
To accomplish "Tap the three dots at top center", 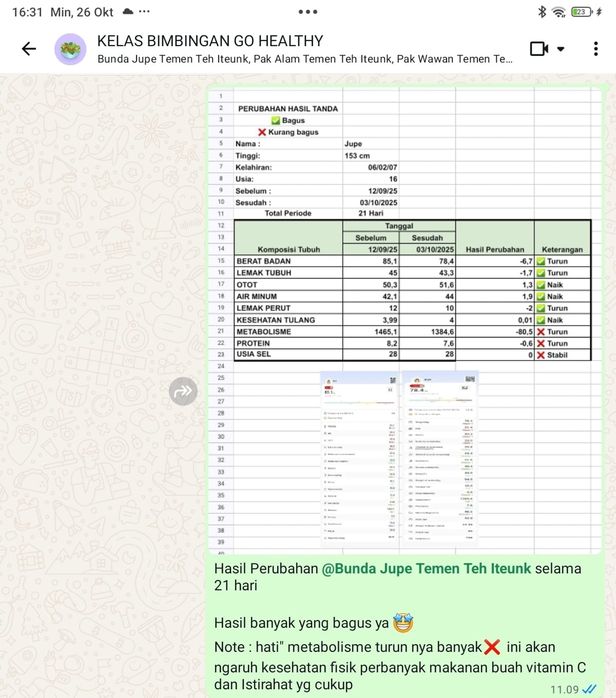I will (308, 12).
